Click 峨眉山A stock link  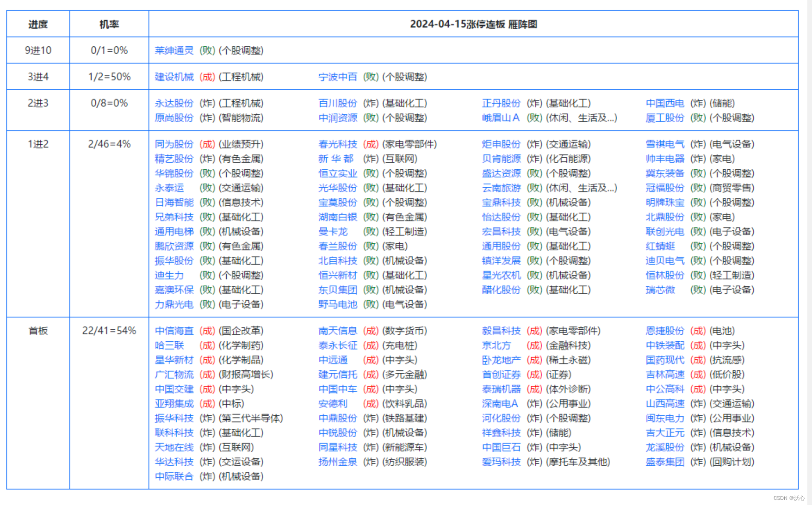click(501, 118)
